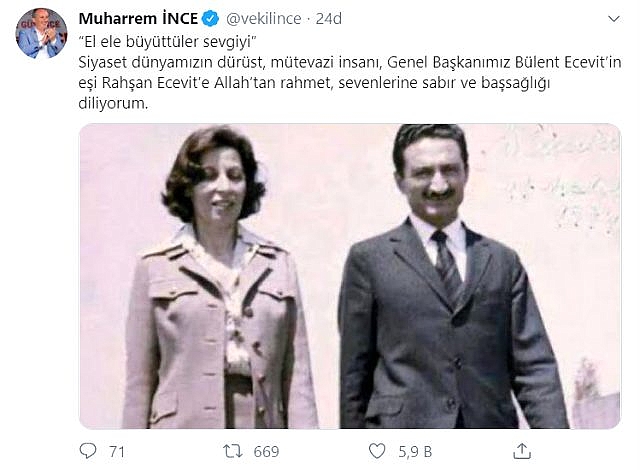
Task: Visit the @vekilince handle
Action: [264, 19]
